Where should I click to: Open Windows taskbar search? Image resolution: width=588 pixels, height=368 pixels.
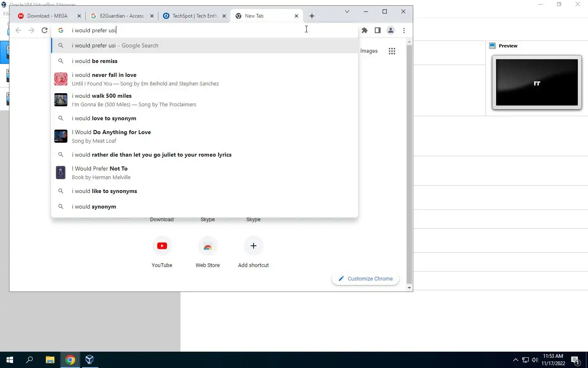(29, 360)
